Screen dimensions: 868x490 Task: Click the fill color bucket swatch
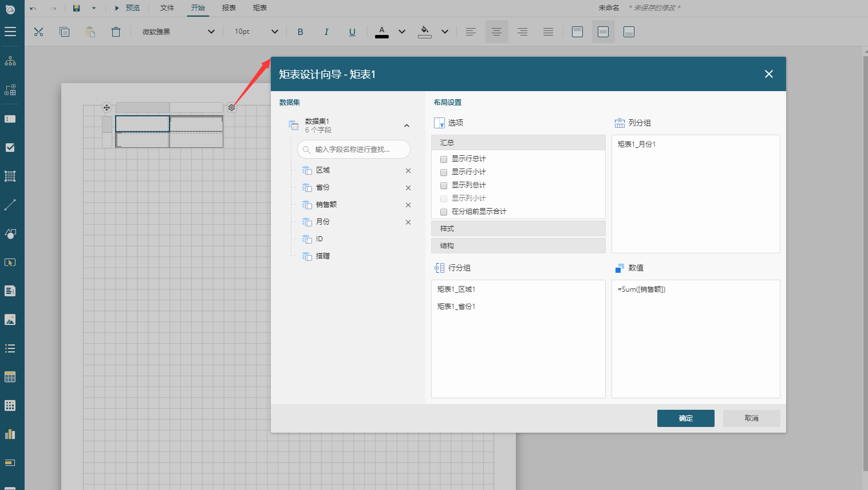[x=425, y=32]
